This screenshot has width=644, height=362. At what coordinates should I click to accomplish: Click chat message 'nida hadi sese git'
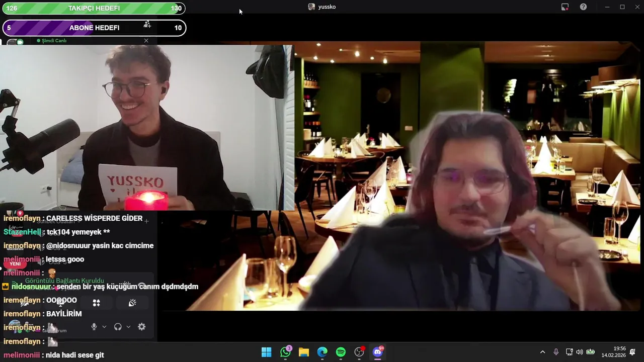pyautogui.click(x=75, y=355)
